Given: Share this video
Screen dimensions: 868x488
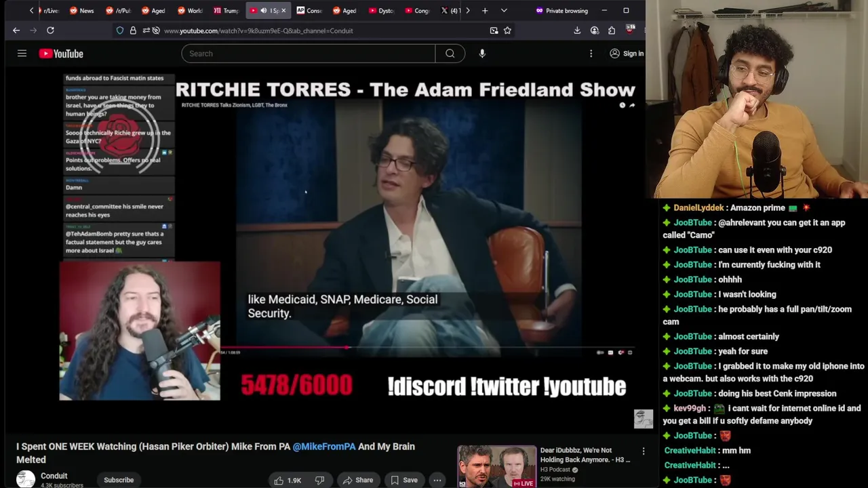Looking at the screenshot, I should click(357, 480).
